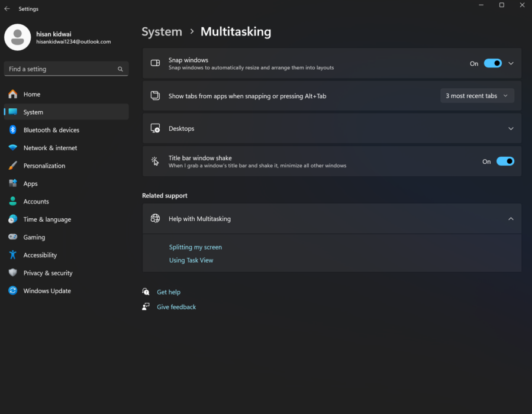This screenshot has height=414, width=532.
Task: Click the Privacy & security shield icon
Action: [13, 273]
